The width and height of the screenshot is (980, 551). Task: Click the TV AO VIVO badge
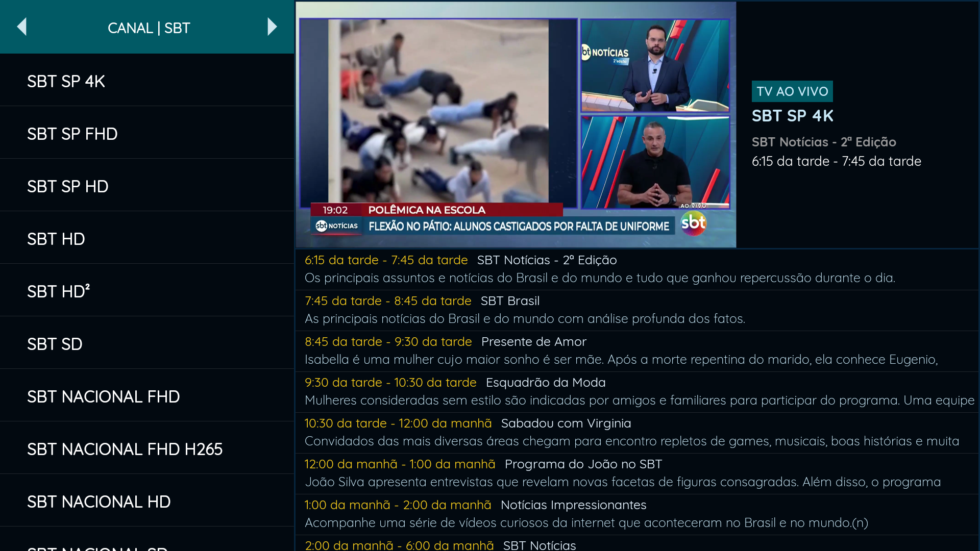coord(792,91)
